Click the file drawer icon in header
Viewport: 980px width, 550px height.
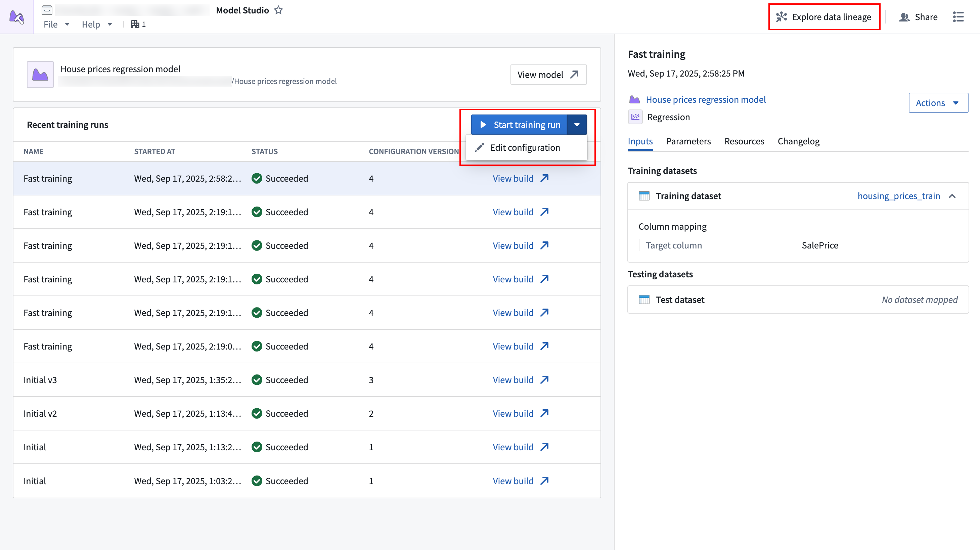(x=47, y=10)
